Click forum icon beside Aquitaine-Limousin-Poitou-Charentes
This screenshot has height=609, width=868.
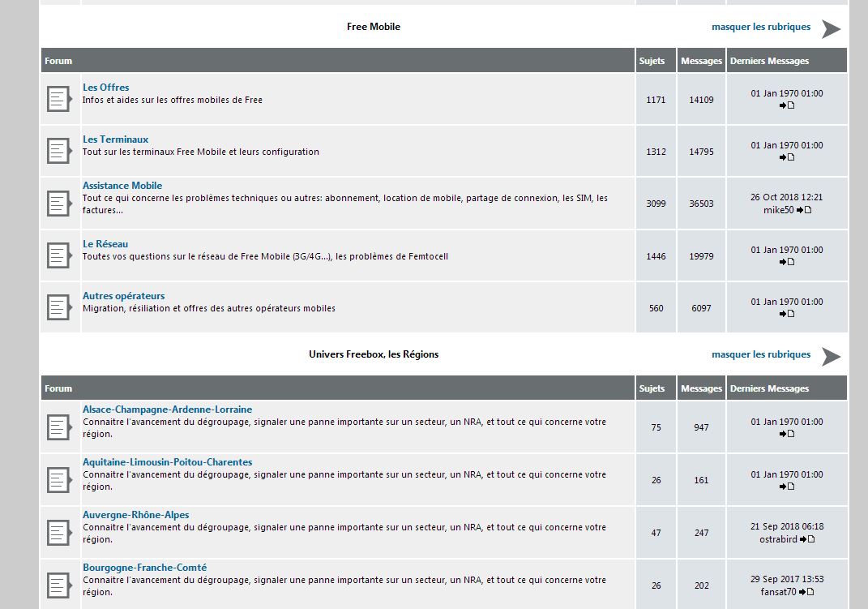59,480
